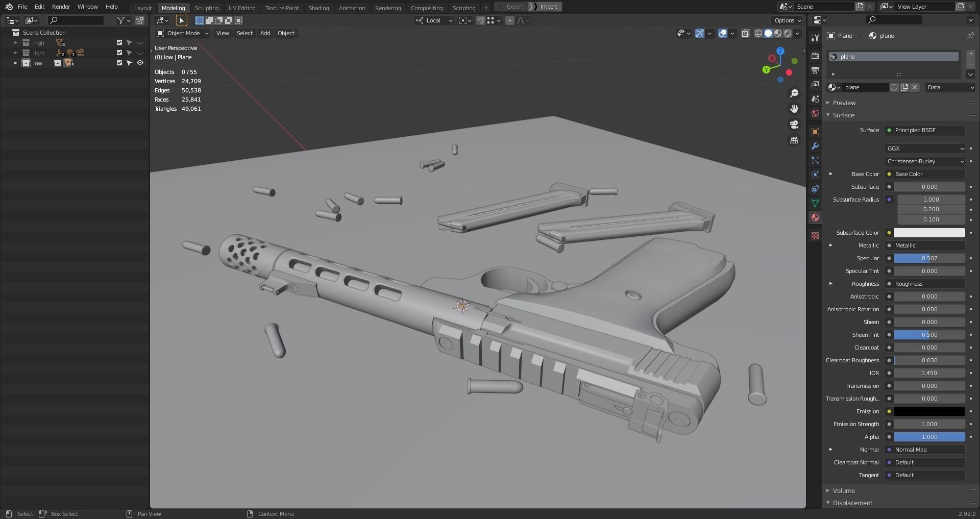This screenshot has height=519, width=980.
Task: Switch to wireframe viewport shading
Action: pos(758,33)
